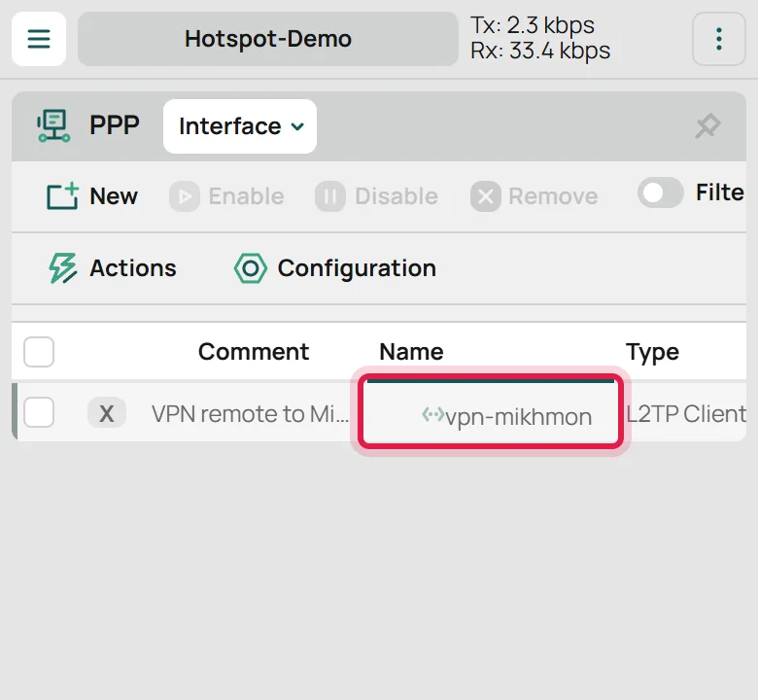Expand the Interface dropdown
758x700 pixels.
click(x=240, y=126)
